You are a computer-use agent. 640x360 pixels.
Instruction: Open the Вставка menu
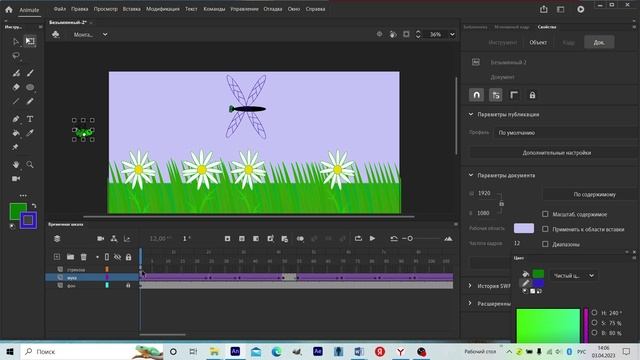[x=131, y=9]
